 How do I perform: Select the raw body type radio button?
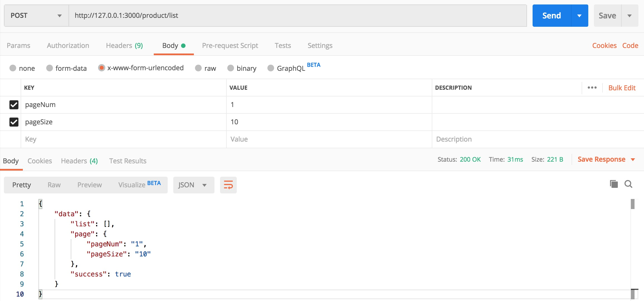pos(198,68)
